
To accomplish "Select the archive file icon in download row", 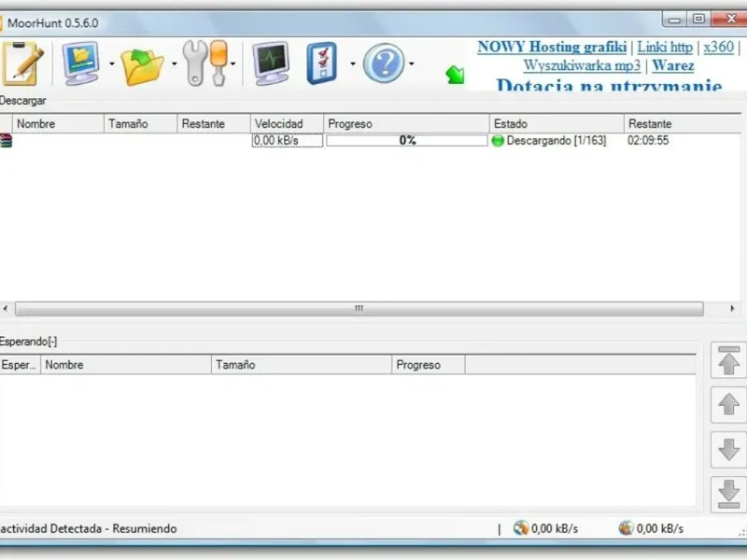I will pyautogui.click(x=6, y=141).
